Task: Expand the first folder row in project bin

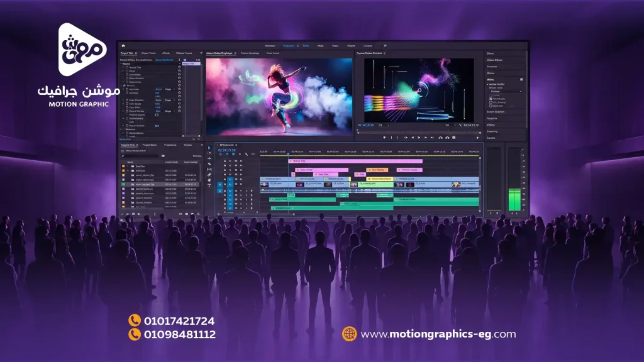Action: pos(128,166)
